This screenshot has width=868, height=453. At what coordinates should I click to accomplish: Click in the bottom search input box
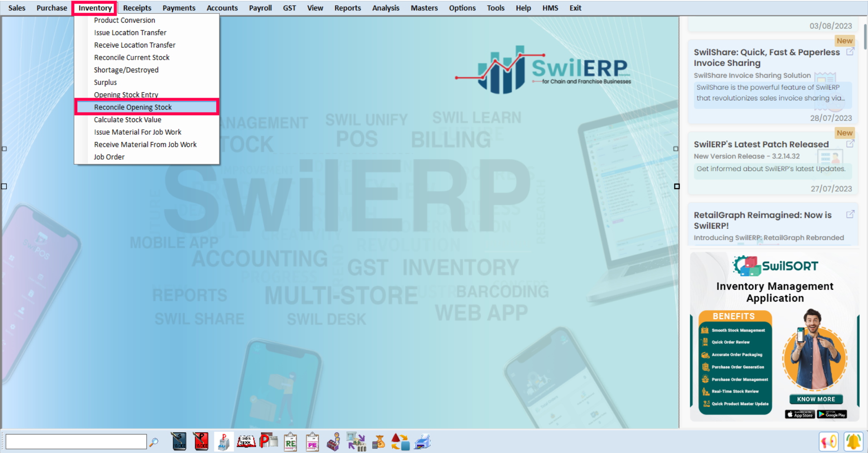pyautogui.click(x=76, y=442)
